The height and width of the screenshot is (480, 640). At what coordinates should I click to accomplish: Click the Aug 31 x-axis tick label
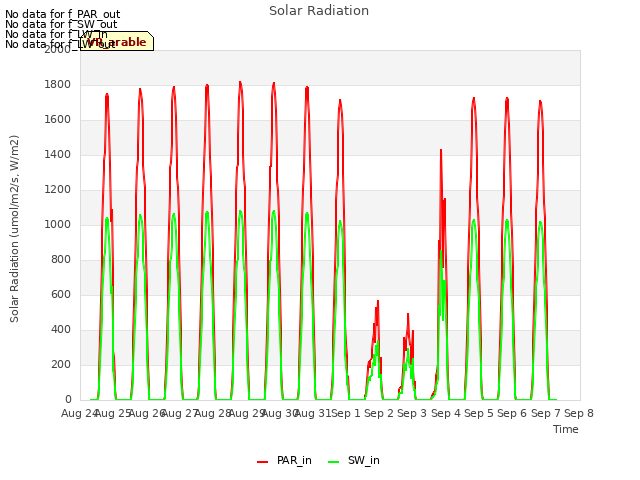[312, 413]
